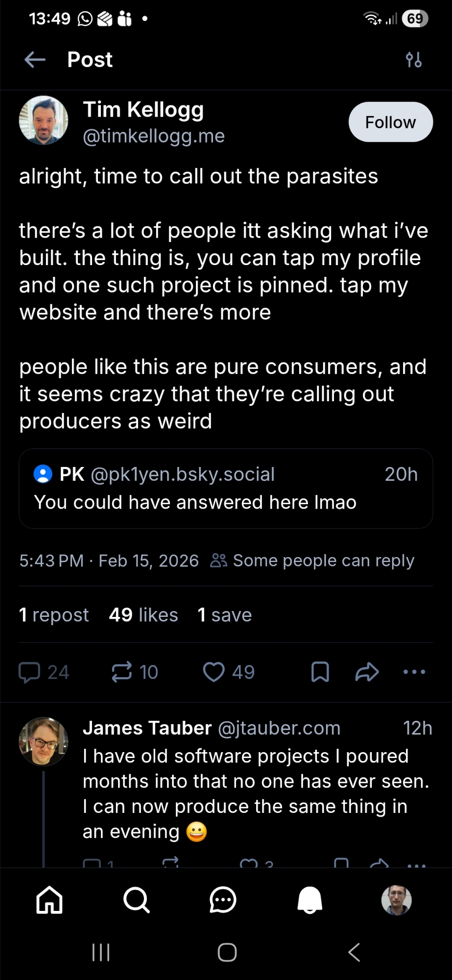Image resolution: width=452 pixels, height=980 pixels.
Task: Follow Tim Kellogg
Action: click(x=390, y=122)
